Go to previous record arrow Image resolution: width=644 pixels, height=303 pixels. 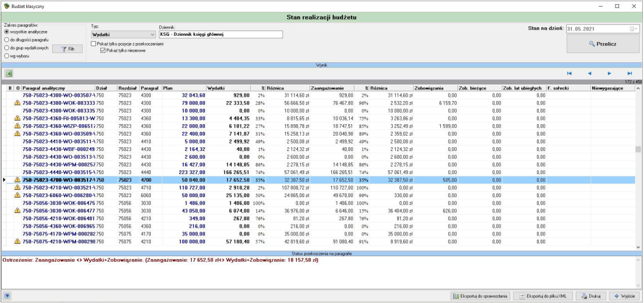coord(589,74)
